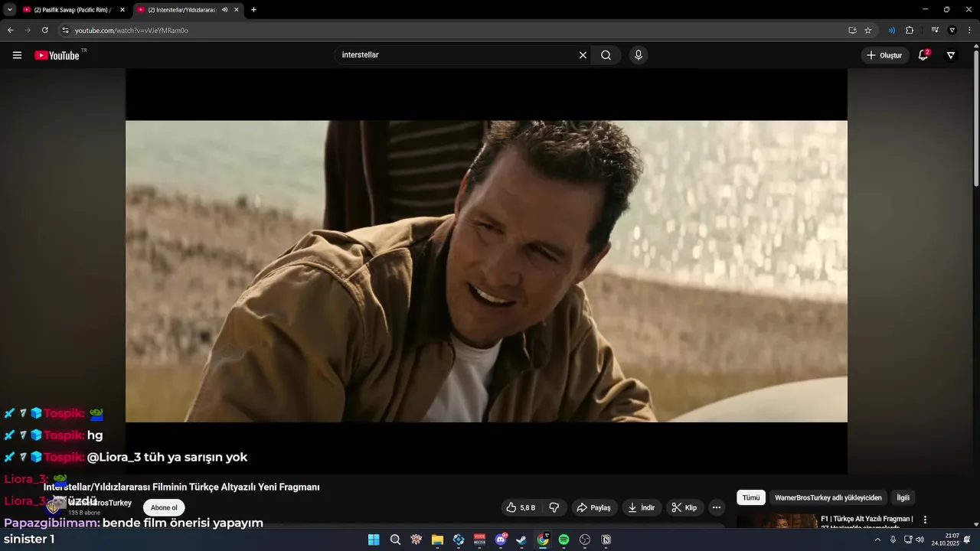Open Chrome extensions puzzle menu
Image resolution: width=980 pixels, height=551 pixels.
910,30
